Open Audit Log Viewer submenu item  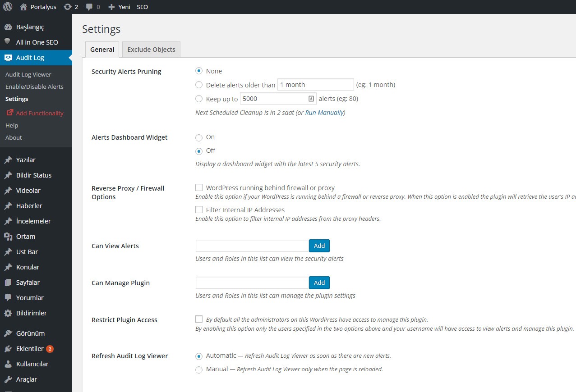[28, 74]
